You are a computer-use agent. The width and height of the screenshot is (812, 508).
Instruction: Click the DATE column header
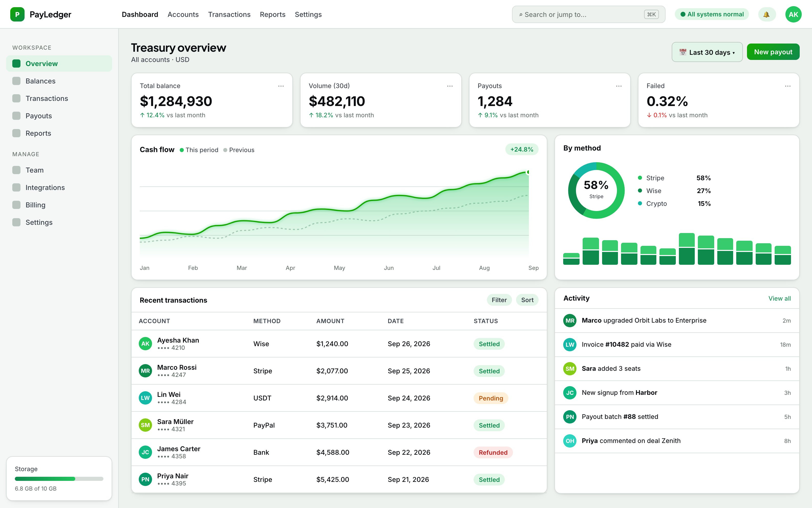tap(396, 321)
